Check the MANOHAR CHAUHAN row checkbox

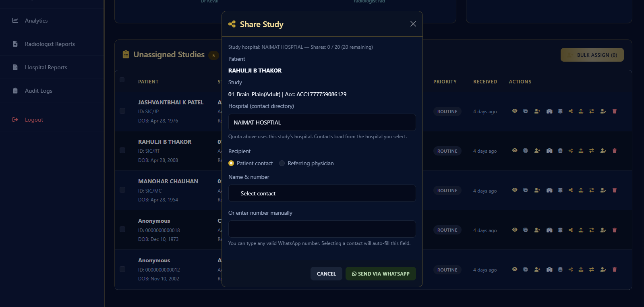click(x=122, y=190)
